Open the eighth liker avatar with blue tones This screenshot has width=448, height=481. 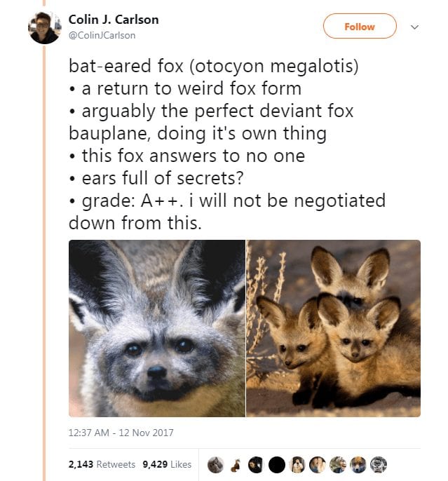(358, 465)
